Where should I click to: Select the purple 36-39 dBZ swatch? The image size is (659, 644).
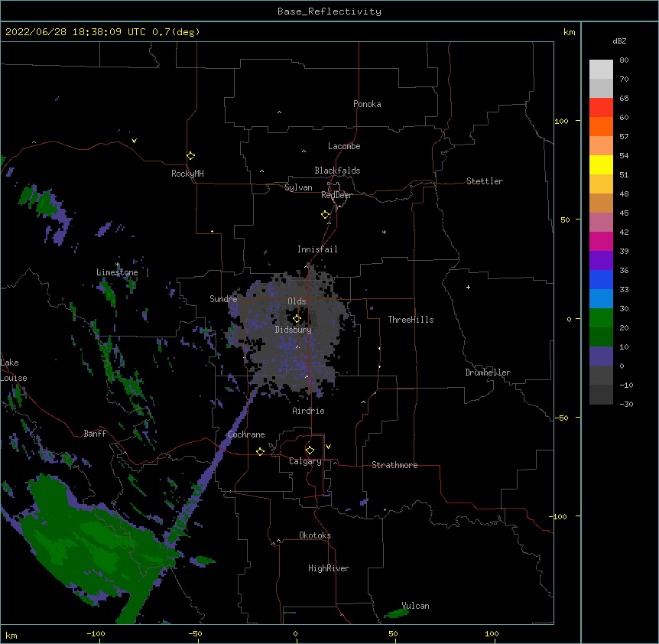coord(601,260)
